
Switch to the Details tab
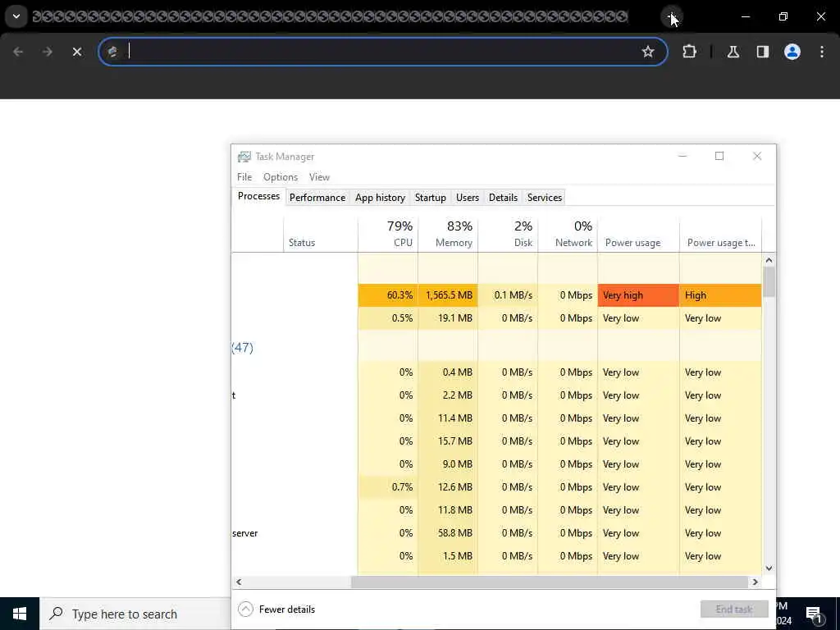pos(503,197)
